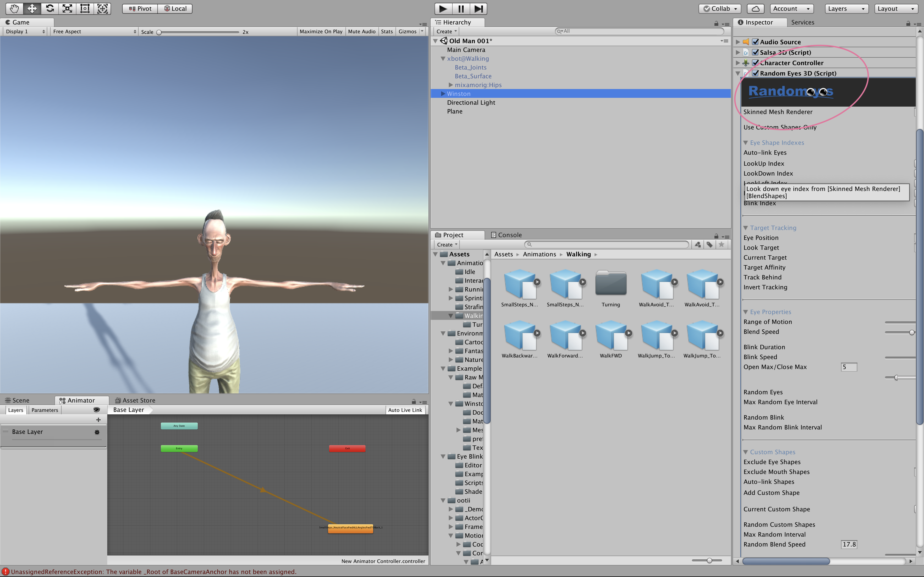This screenshot has width=924, height=577.
Task: Uncheck the Character Controller enable checkbox
Action: pyautogui.click(x=756, y=63)
